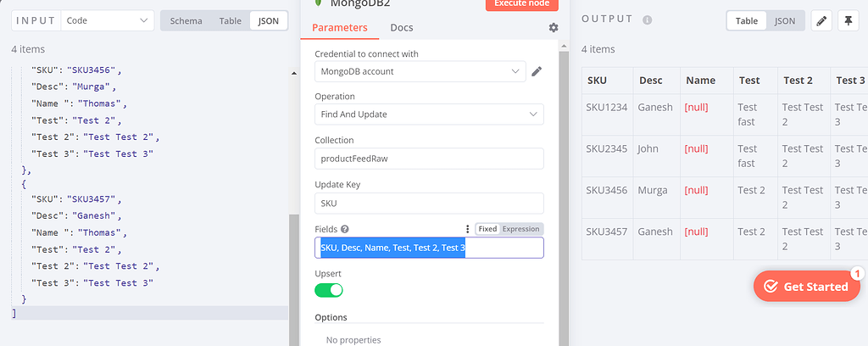Click the MongoDB leaf icon
Screen dimensions: 868x346
point(319,3)
